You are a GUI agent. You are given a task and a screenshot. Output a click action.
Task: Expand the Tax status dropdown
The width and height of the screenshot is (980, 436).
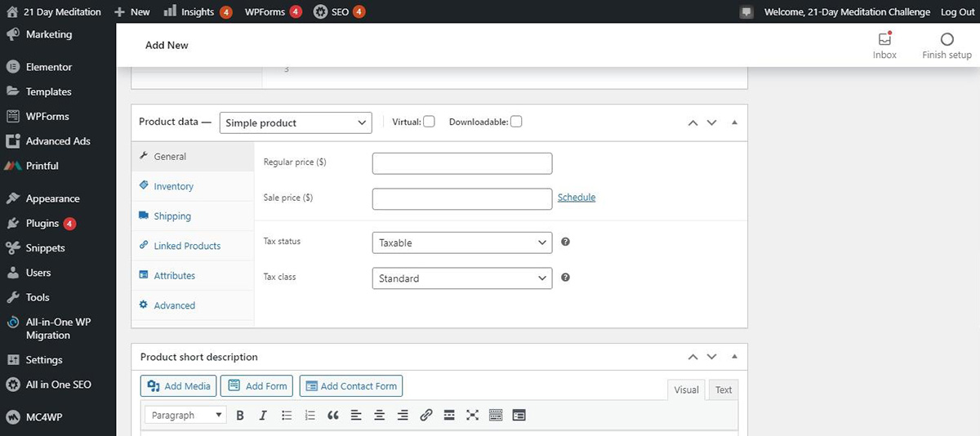click(x=461, y=242)
